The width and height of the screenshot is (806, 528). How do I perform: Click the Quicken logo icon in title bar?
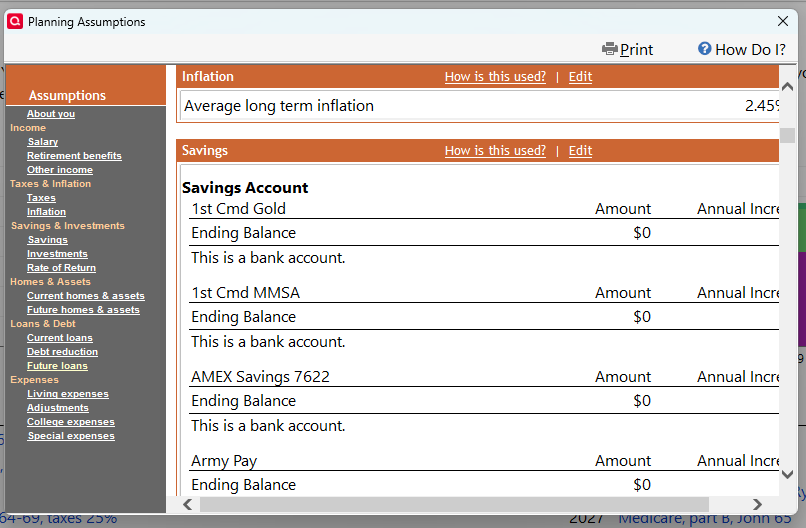click(15, 22)
